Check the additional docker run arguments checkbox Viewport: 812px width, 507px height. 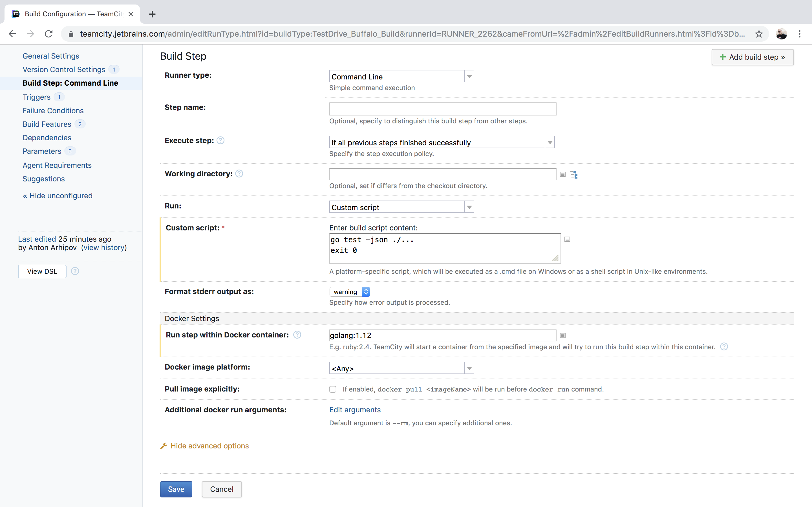pyautogui.click(x=355, y=410)
